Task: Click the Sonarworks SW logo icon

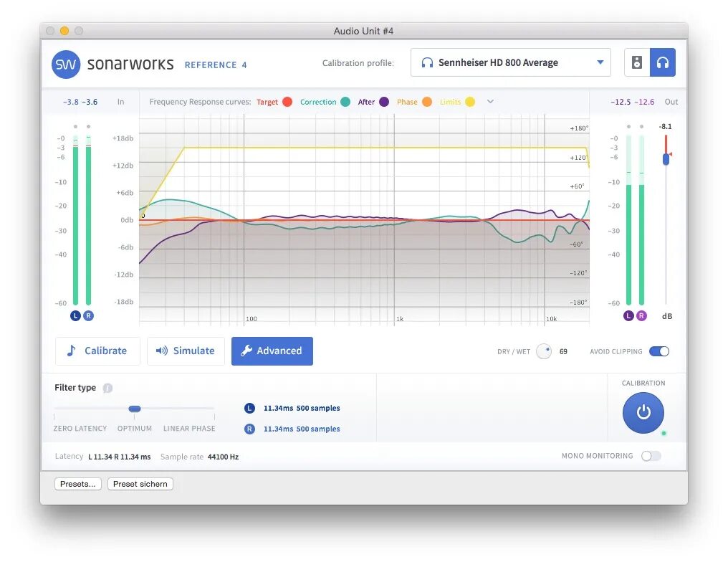Action: [x=65, y=64]
